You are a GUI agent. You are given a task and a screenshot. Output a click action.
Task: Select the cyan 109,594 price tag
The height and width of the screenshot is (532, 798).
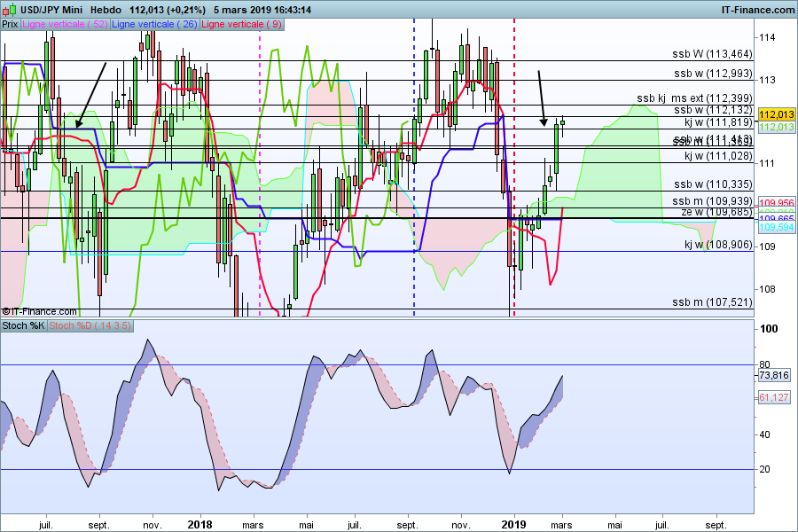[777, 228]
